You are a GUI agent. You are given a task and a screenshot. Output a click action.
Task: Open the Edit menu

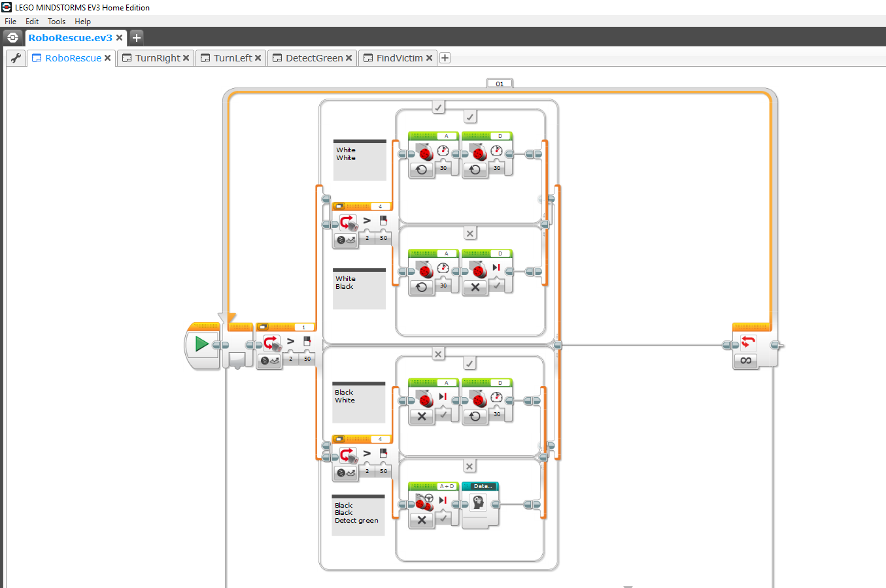[x=32, y=22]
